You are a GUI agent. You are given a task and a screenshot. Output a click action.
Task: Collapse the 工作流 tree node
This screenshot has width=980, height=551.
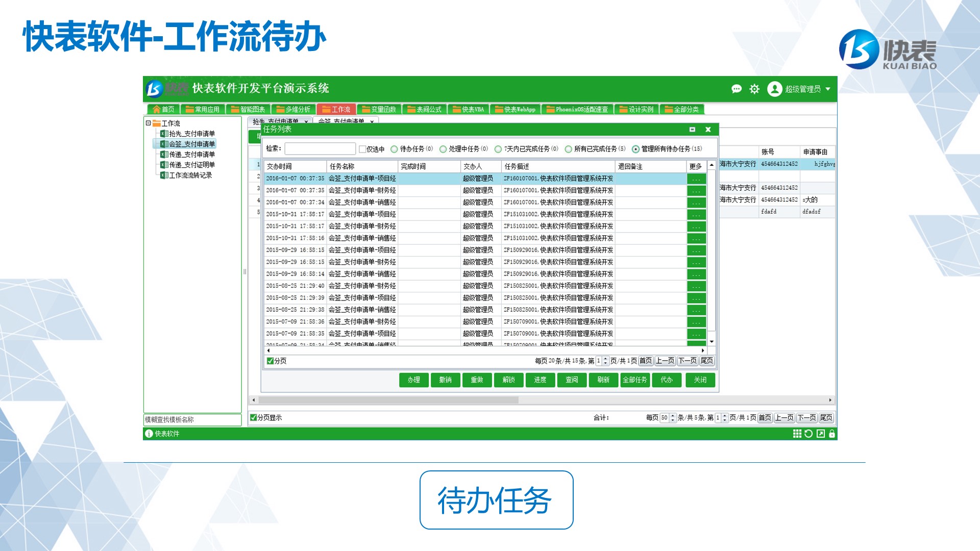point(148,123)
